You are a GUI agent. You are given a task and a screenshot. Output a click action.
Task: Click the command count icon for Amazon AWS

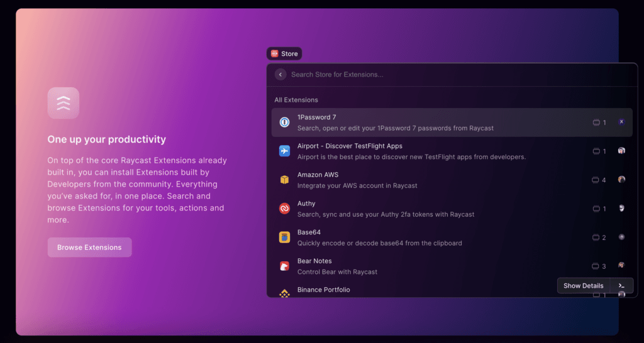596,180
